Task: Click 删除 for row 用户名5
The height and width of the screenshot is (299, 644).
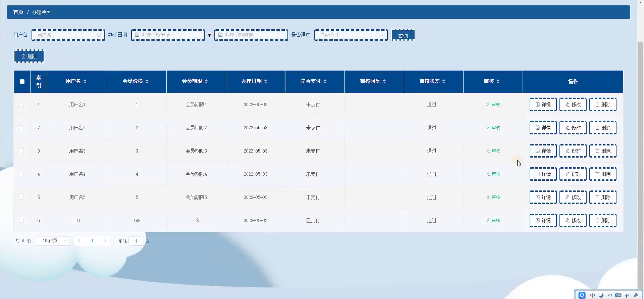Action: (603, 197)
